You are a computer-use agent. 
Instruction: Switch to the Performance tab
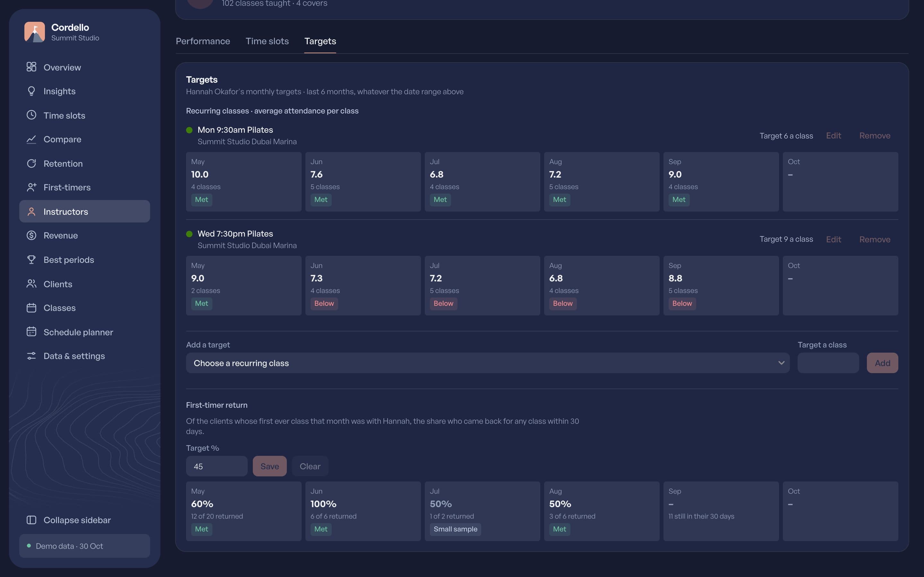pyautogui.click(x=203, y=41)
